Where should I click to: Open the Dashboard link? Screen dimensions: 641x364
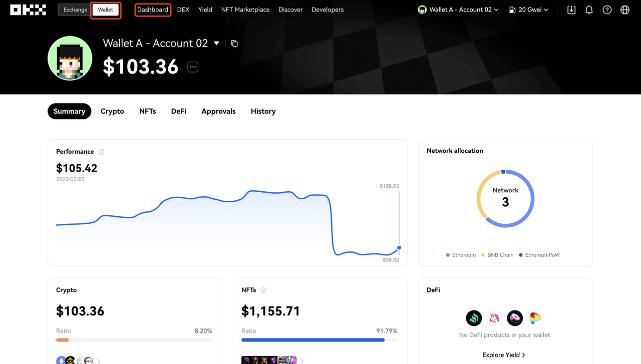(x=153, y=10)
